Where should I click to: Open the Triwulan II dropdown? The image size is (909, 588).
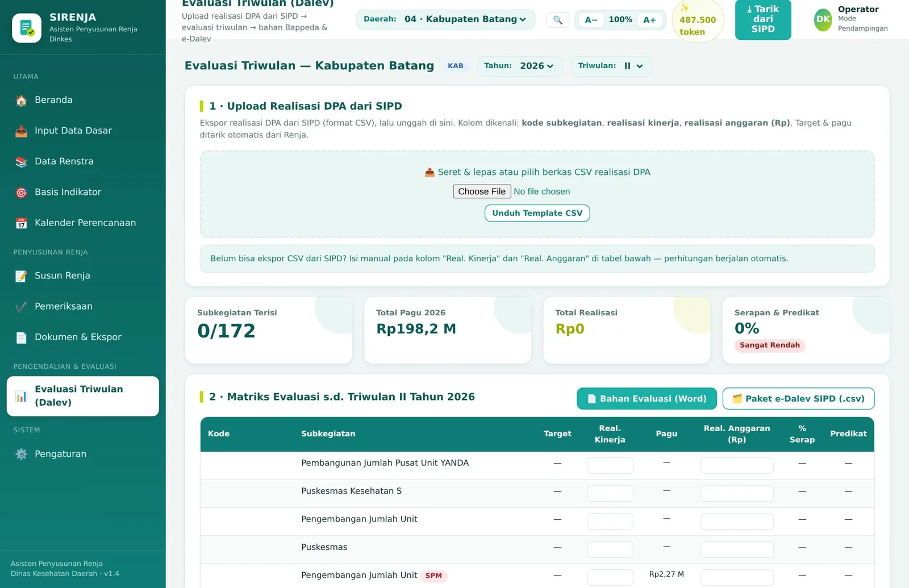pyautogui.click(x=611, y=66)
